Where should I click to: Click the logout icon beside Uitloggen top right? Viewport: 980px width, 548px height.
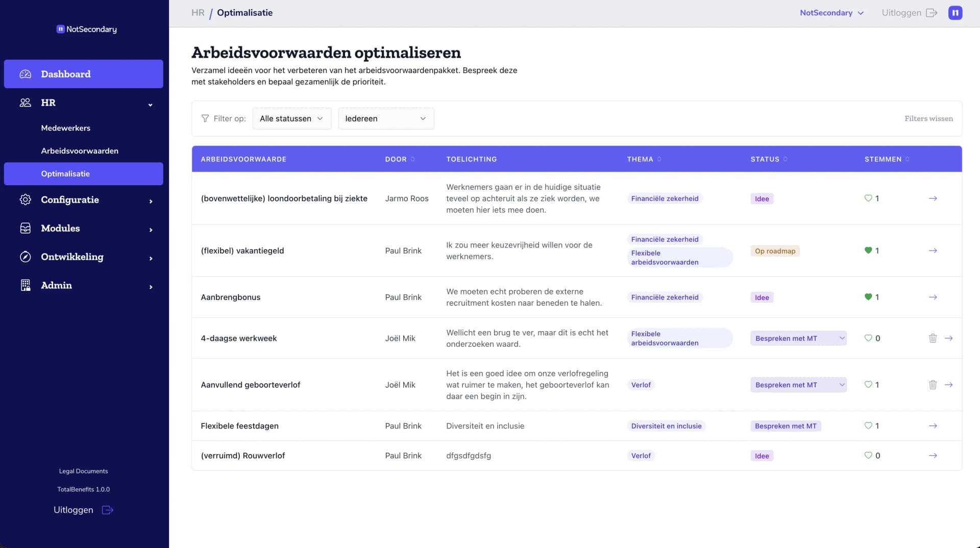pos(933,13)
